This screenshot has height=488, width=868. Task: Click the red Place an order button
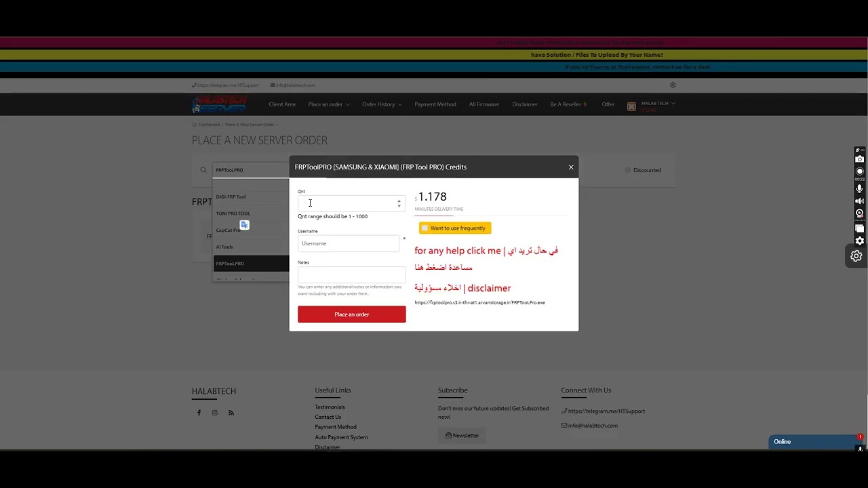pos(351,314)
